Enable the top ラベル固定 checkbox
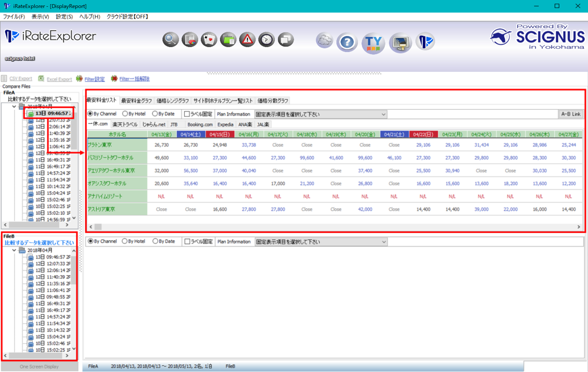Screen dimensions: 588x372 tap(187, 114)
